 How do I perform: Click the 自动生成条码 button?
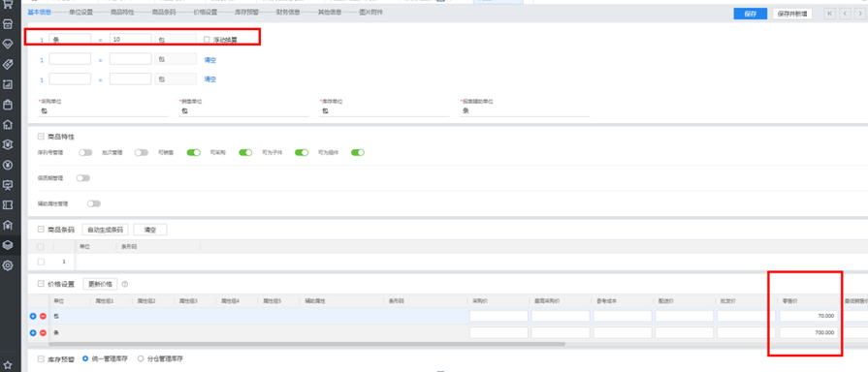pyautogui.click(x=105, y=230)
